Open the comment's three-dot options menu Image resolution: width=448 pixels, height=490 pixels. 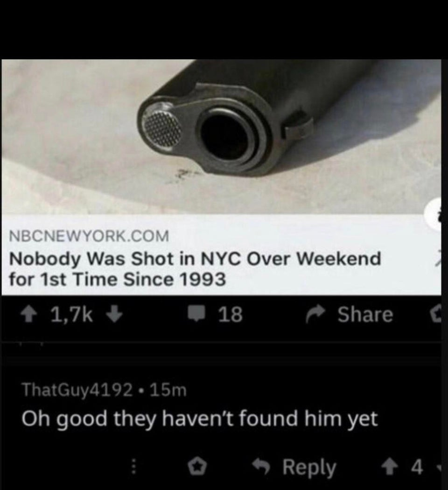coord(133,467)
